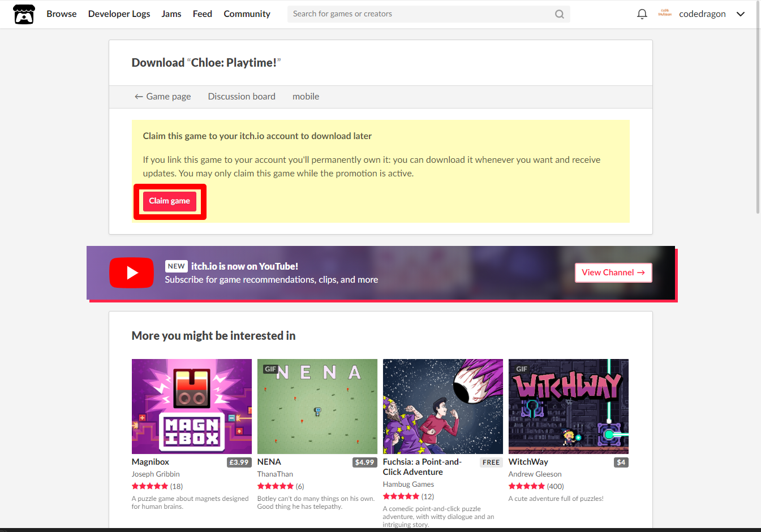
Task: Click the codedragon avatar image
Action: click(665, 14)
